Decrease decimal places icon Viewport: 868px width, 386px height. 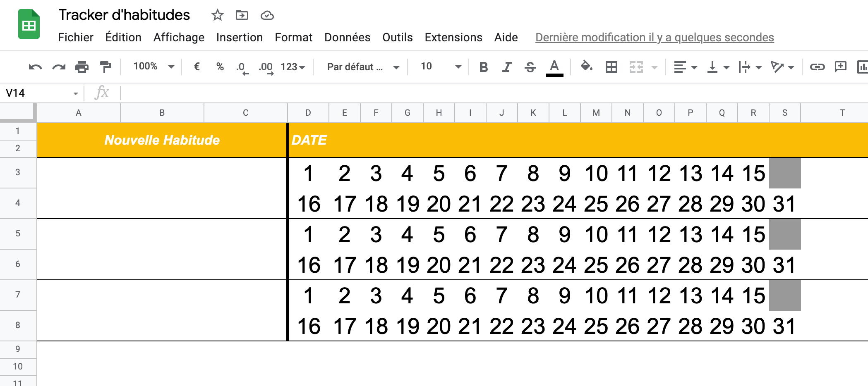(242, 67)
